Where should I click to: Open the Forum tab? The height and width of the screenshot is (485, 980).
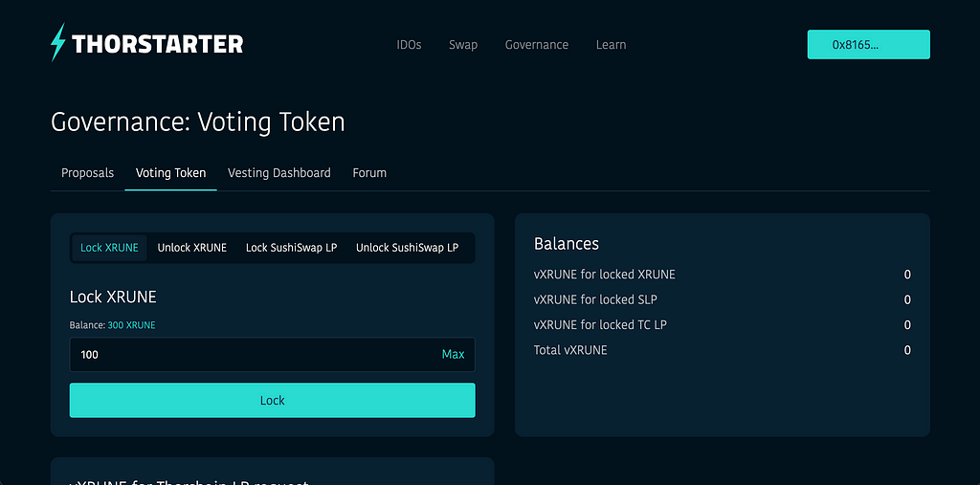369,173
